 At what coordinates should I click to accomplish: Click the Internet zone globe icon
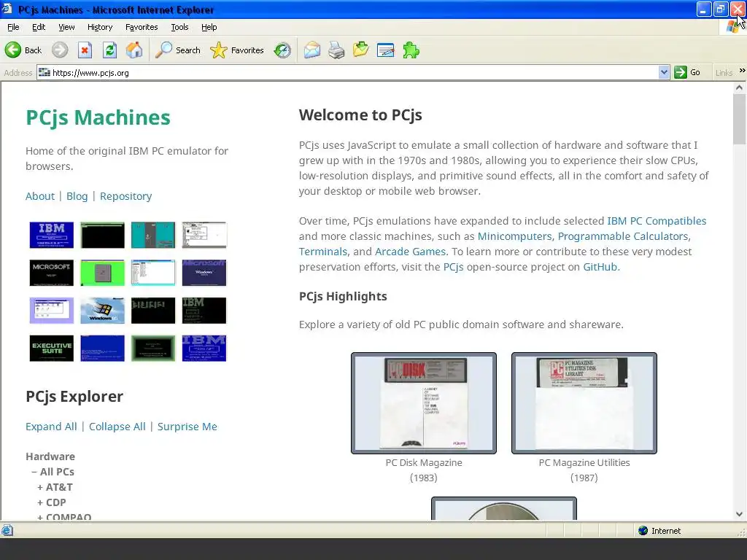643,531
